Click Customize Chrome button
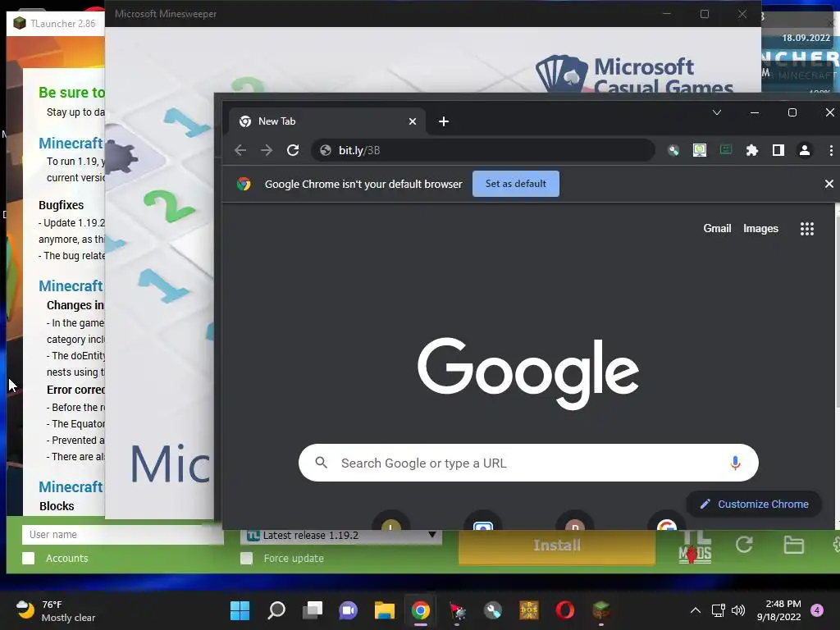 pos(754,504)
